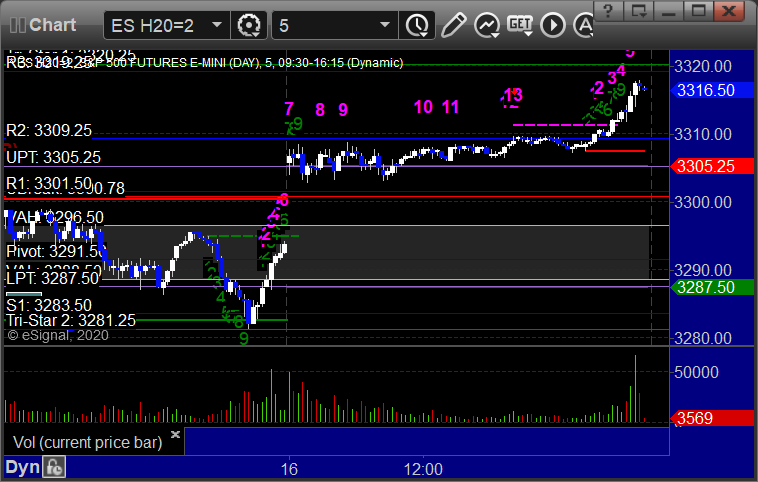Screen dimensions: 758x482
Task: Click the 3280.00 price axis label
Action: tap(703, 338)
